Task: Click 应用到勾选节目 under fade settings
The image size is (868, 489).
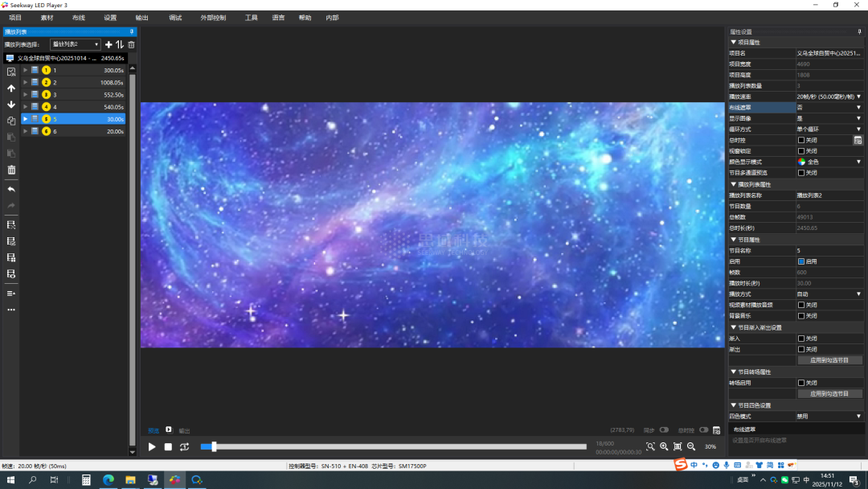Action: coord(829,360)
